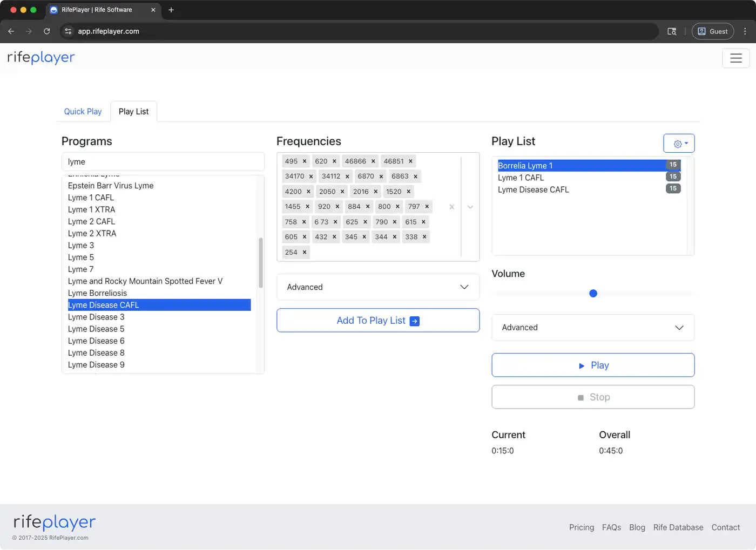
Task: Select Lyme 2 XTRA in the programs list
Action: pos(92,234)
